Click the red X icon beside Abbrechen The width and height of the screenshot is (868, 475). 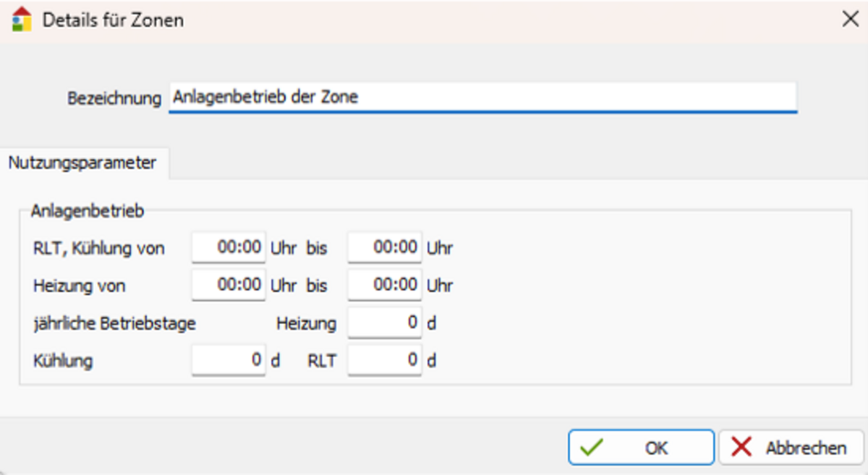tap(741, 448)
